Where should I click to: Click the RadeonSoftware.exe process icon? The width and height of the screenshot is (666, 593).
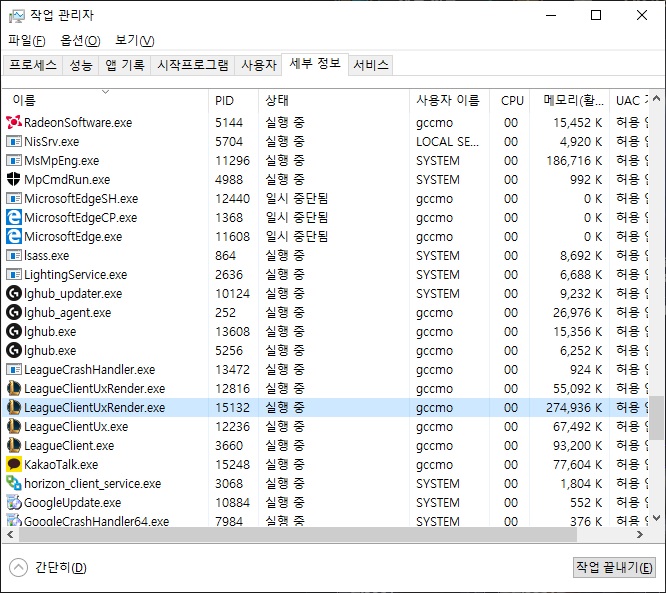click(x=14, y=122)
